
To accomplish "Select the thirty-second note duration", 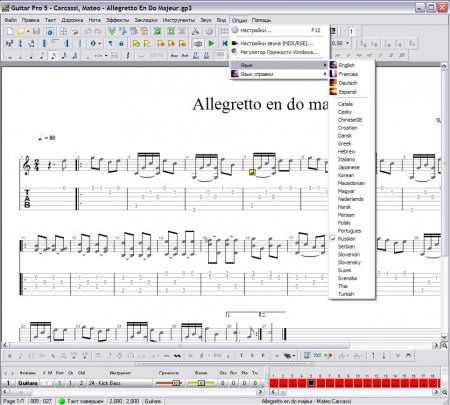I will pos(64,56).
